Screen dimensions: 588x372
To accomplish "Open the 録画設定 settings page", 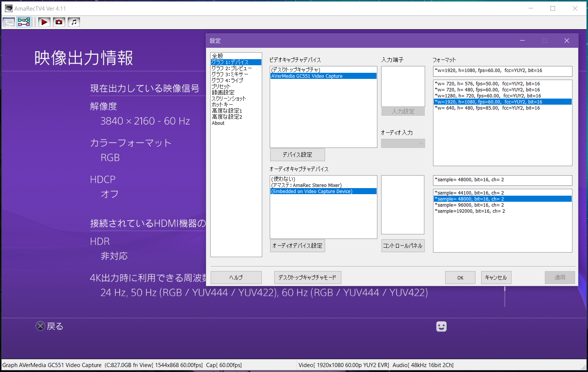I will [x=236, y=93].
